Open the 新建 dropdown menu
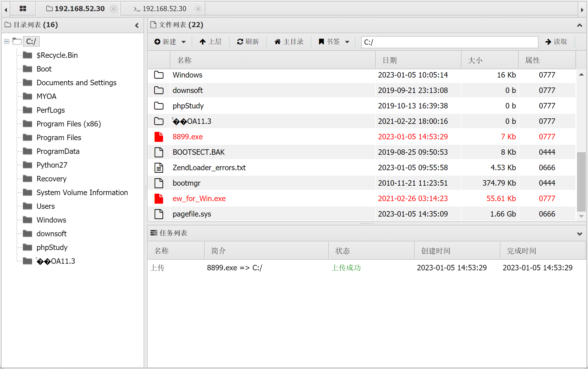 click(x=170, y=42)
